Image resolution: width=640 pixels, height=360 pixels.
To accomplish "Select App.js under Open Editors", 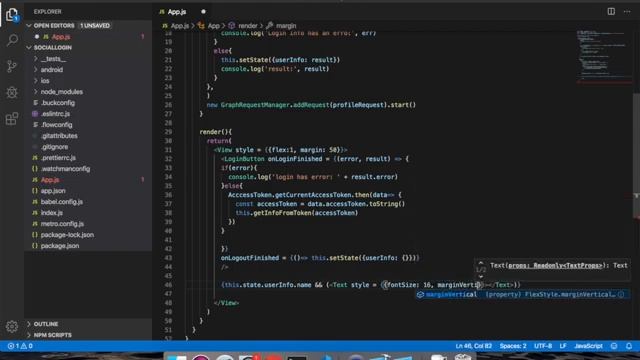I will (60, 37).
